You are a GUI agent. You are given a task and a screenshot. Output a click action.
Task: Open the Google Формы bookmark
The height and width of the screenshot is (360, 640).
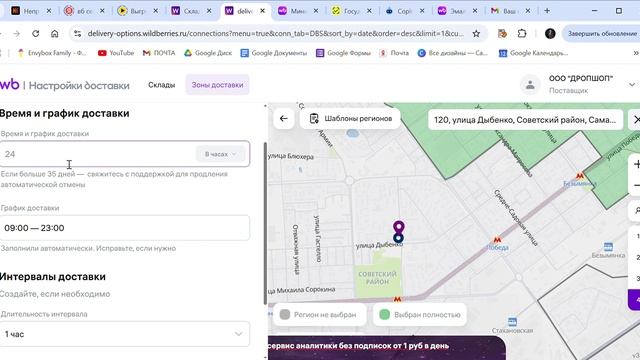(343, 53)
